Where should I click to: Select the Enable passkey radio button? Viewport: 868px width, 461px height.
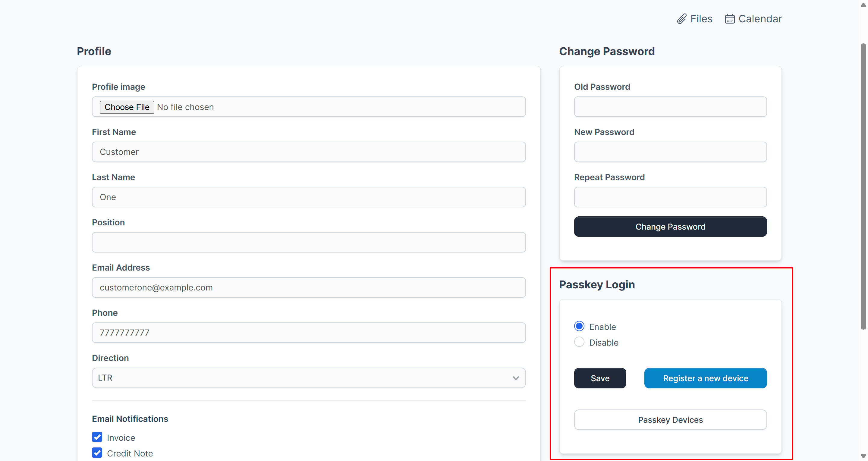point(579,326)
